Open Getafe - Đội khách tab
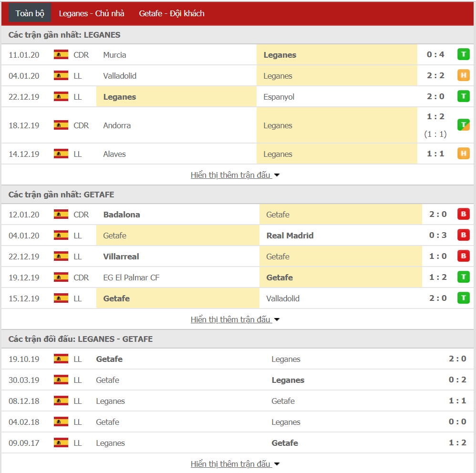476x473 pixels. (x=172, y=13)
